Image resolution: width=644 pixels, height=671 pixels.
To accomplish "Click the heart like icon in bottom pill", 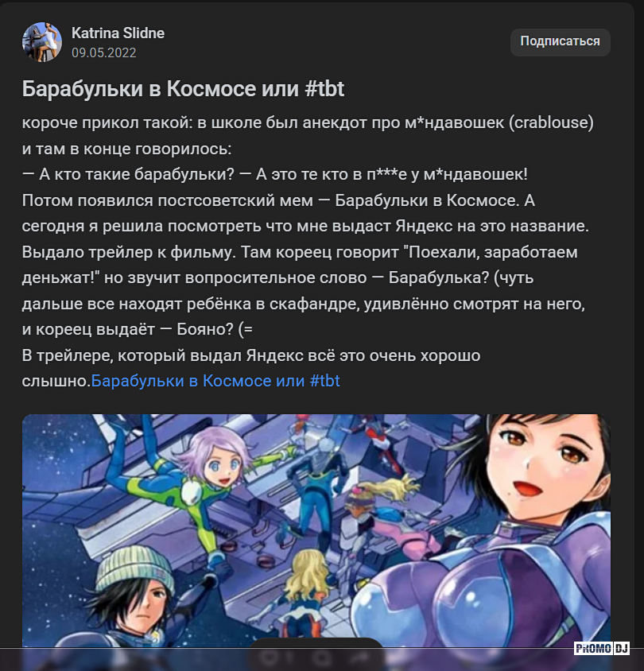I will (x=271, y=657).
